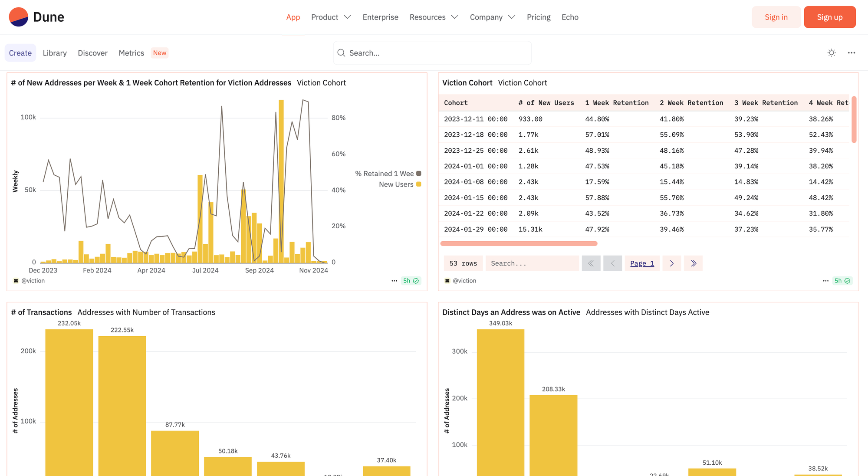Click the table horizontal scrollbar

pyautogui.click(x=519, y=243)
